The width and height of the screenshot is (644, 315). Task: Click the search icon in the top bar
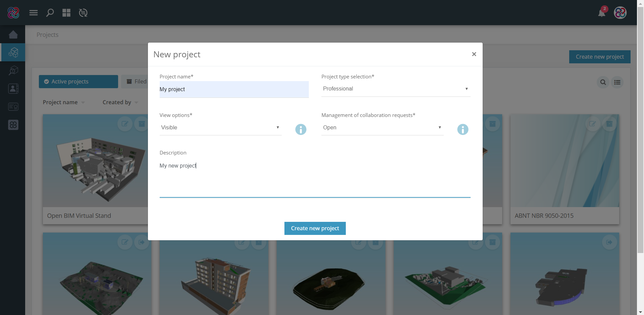pyautogui.click(x=50, y=13)
